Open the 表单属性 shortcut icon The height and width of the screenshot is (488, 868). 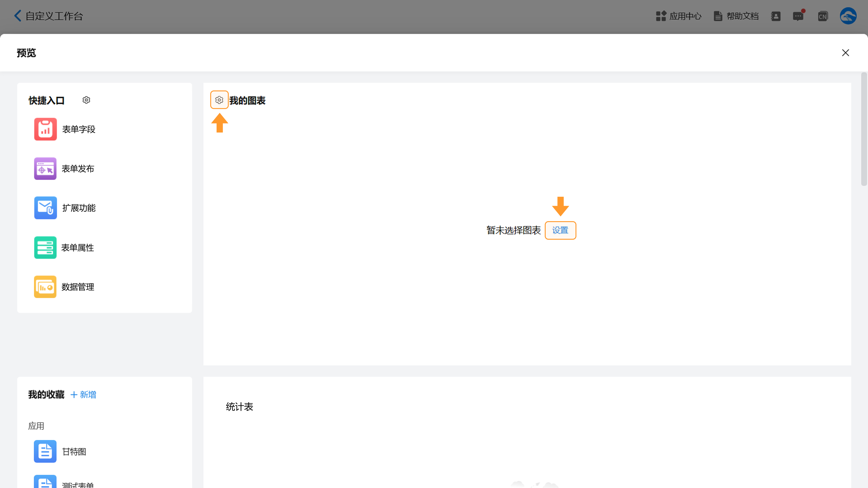point(45,247)
